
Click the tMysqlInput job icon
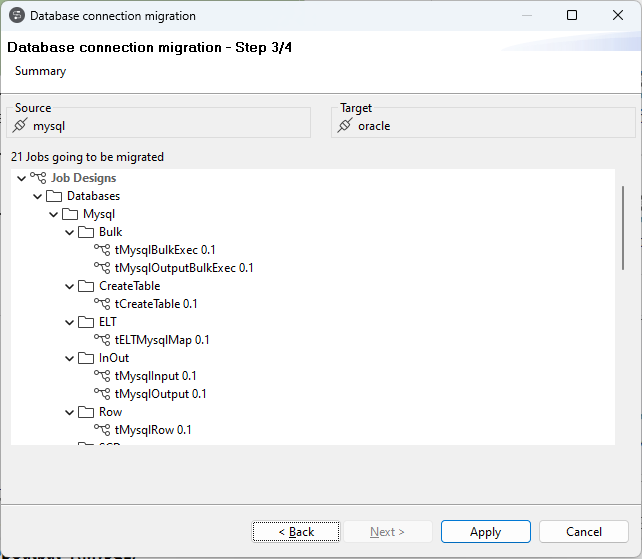click(102, 376)
